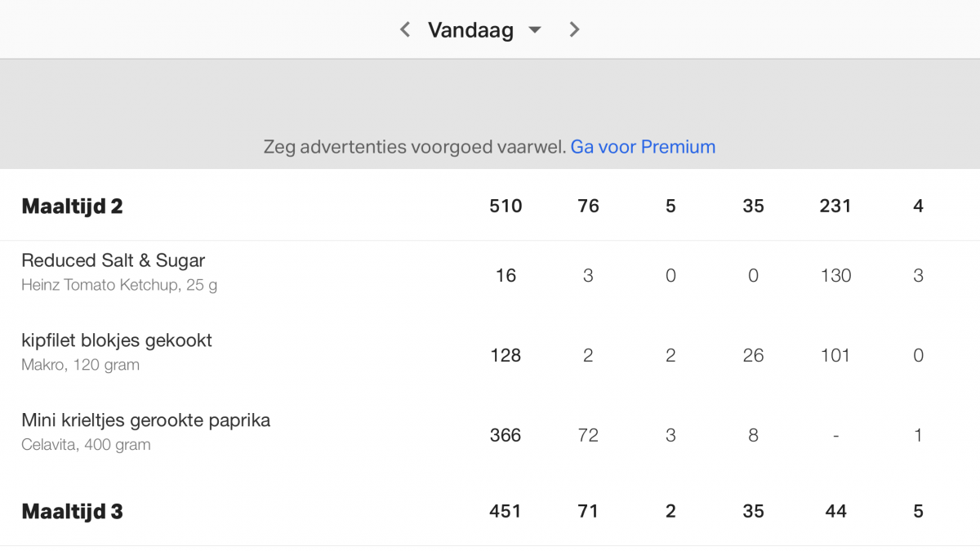Open Mini krieltjes gerookte paprika entry
980x551 pixels.
(x=145, y=420)
